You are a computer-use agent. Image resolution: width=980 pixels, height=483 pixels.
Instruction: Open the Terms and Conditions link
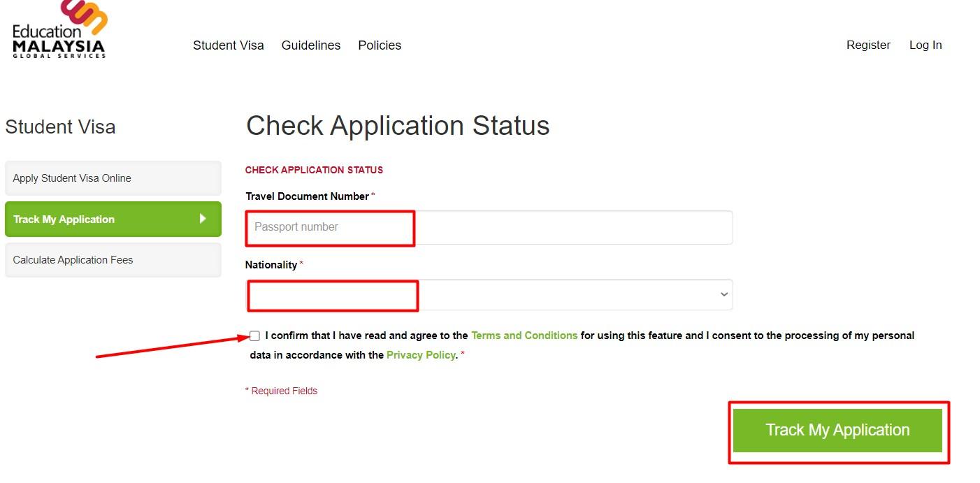tap(524, 336)
